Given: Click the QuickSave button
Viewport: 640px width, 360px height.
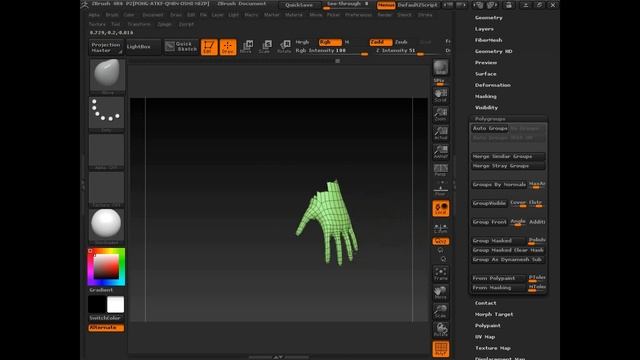Looking at the screenshot, I should [299, 5].
